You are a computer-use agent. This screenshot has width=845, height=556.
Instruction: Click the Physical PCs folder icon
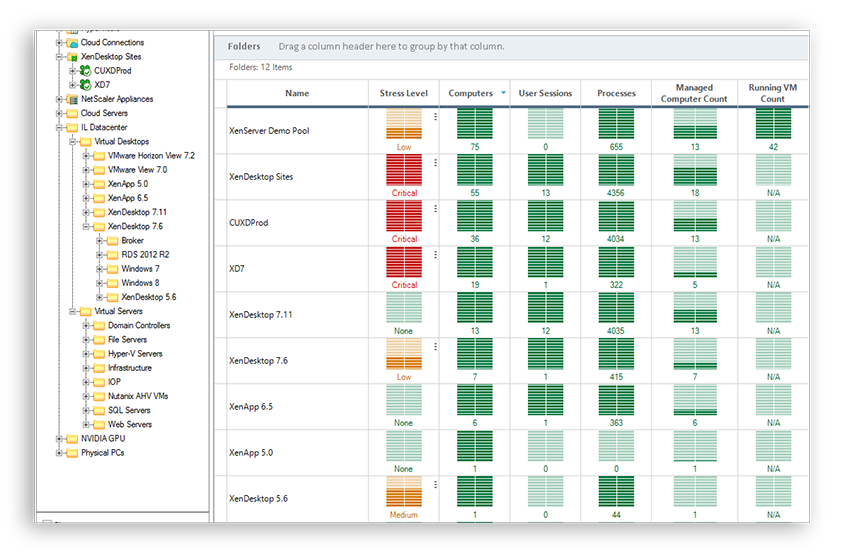coord(72,453)
